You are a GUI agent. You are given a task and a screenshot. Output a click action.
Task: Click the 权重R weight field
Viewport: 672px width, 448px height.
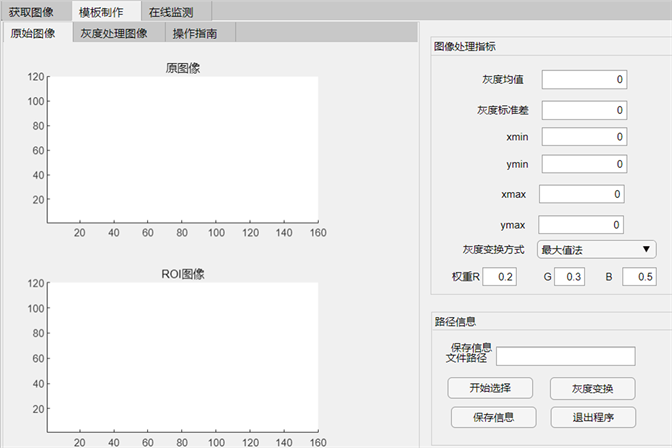click(500, 277)
